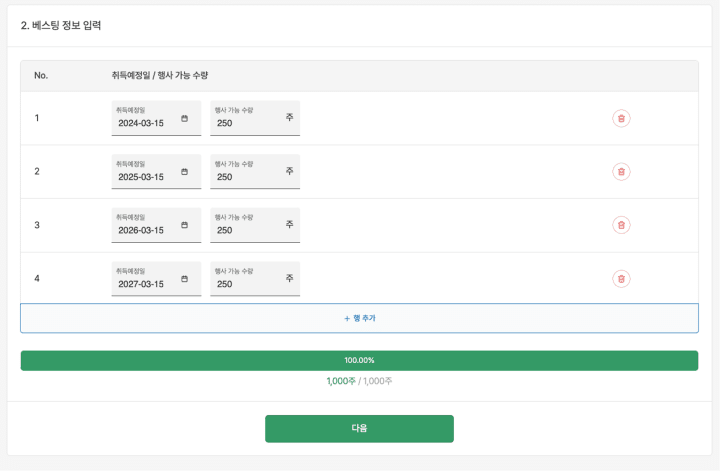Image resolution: width=720 pixels, height=471 pixels.
Task: Focus row 4 quantity field showing 250
Action: 255,279
